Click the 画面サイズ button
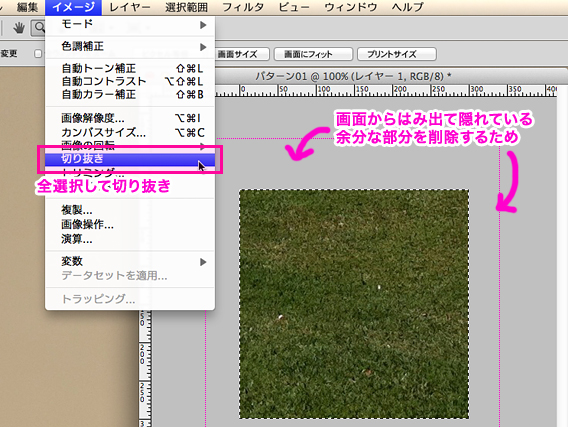The image size is (569, 427). tap(242, 54)
